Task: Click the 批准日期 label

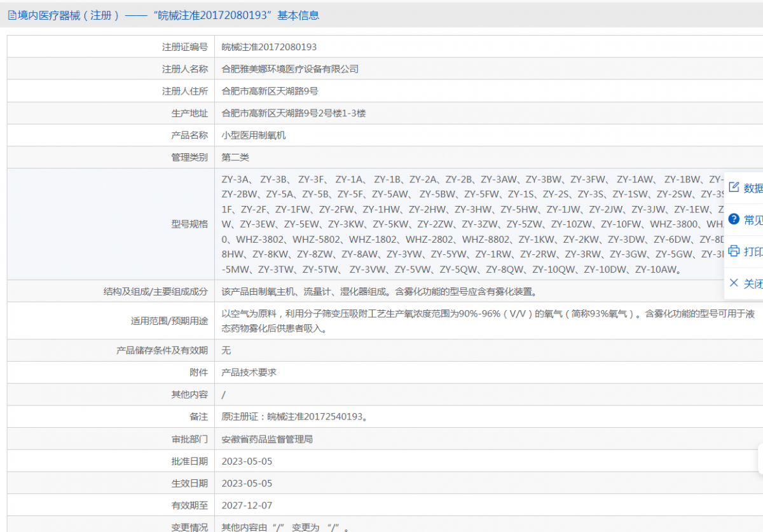Action: click(x=189, y=461)
